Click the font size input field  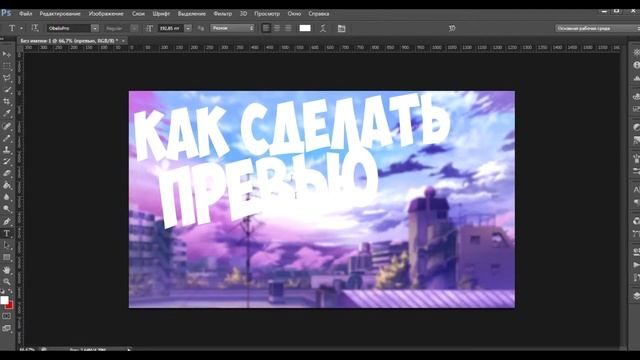171,28
